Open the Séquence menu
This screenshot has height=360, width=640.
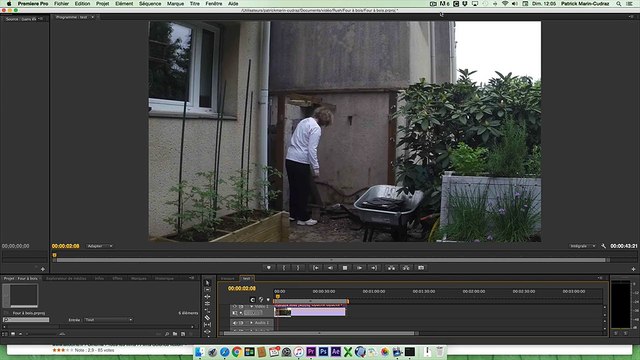150,3
